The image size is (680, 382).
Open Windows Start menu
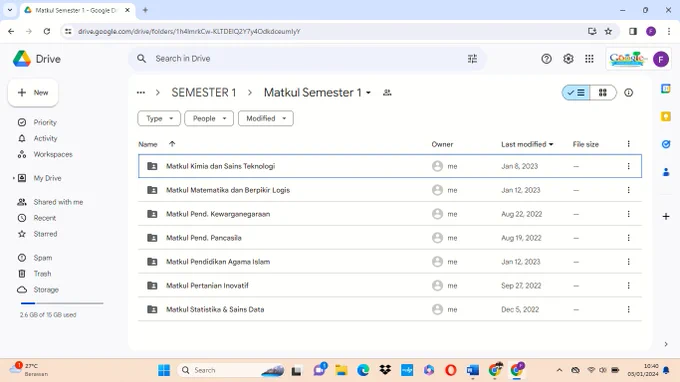[164, 370]
